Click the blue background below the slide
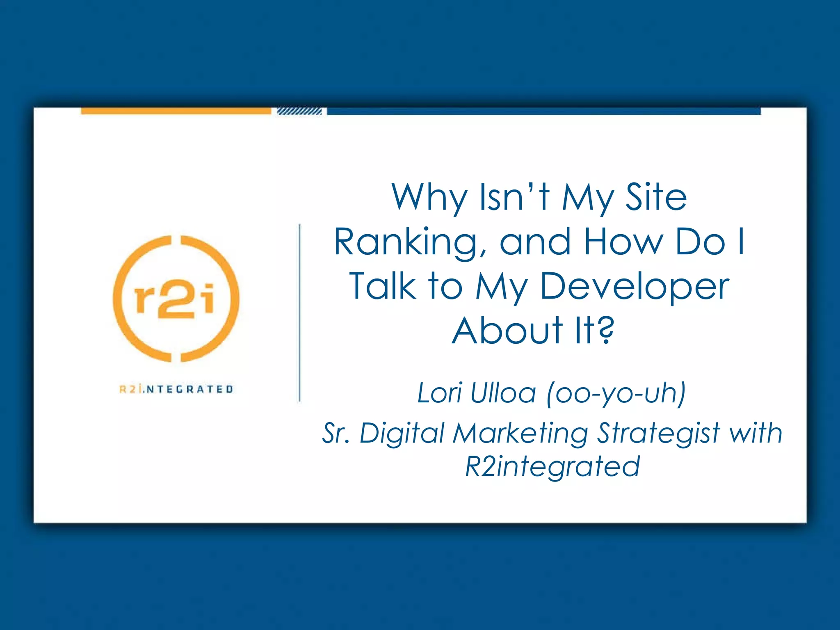This screenshot has height=630, width=840. pyautogui.click(x=420, y=576)
